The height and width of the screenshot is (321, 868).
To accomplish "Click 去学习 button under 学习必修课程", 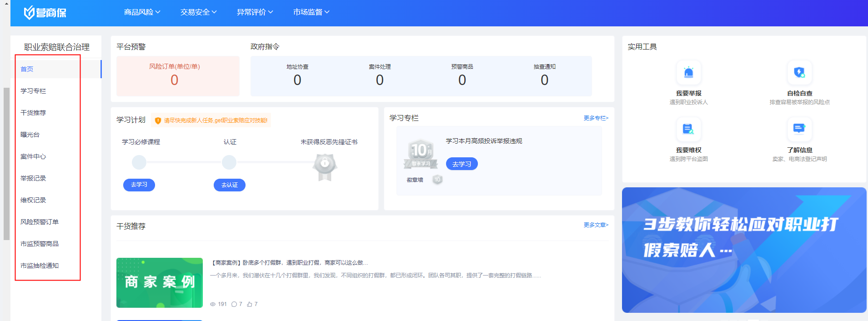I will tap(139, 185).
